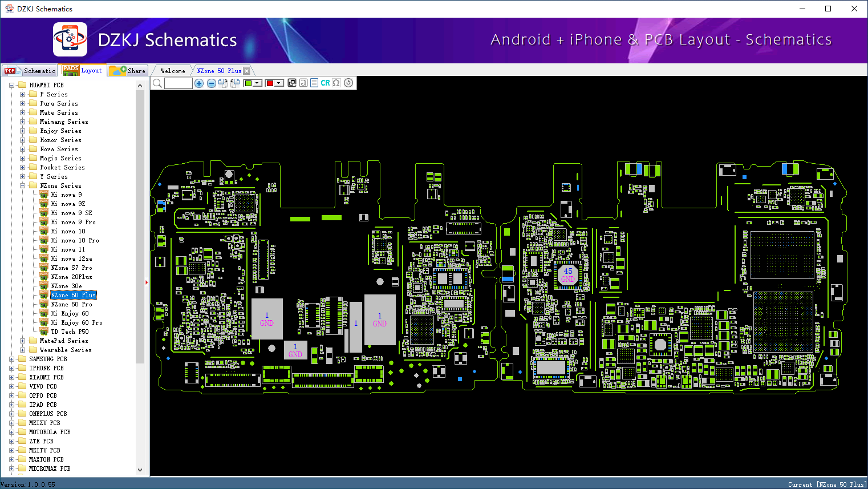Screen dimensions: 868x489
Task: Expand the Pura Series folder
Action: tap(23, 103)
